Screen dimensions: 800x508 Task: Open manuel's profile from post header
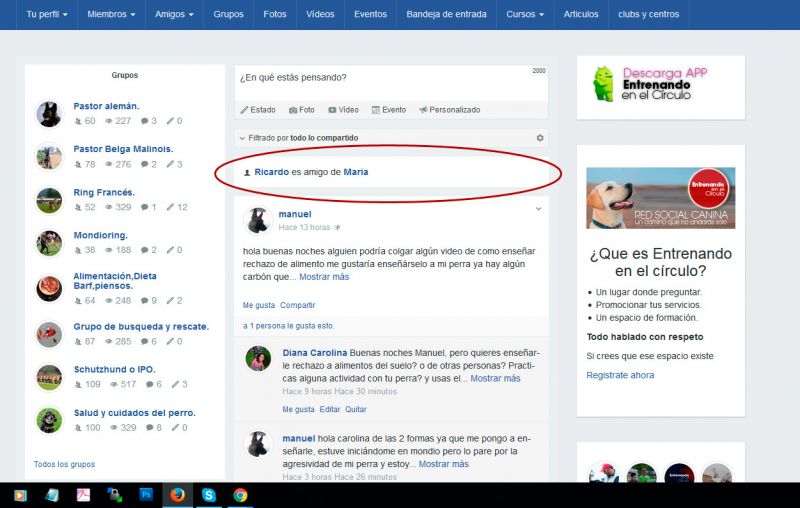pos(295,214)
